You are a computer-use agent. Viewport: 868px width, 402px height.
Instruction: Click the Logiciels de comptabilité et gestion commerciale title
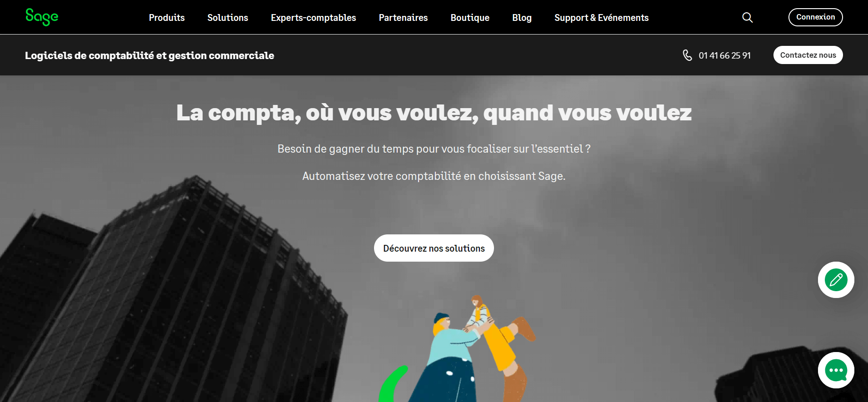pos(150,55)
